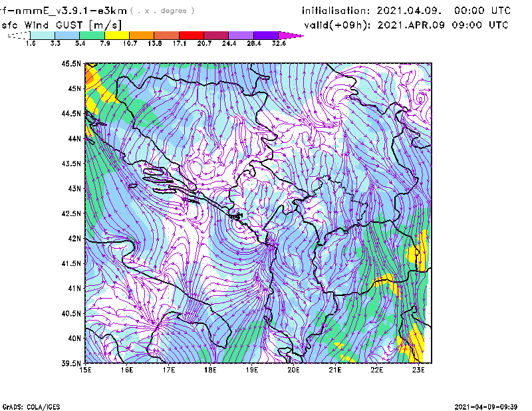Image resolution: width=532 pixels, height=411 pixels.
Task: Click the '40.5N' latitude label
Action: coord(71,314)
